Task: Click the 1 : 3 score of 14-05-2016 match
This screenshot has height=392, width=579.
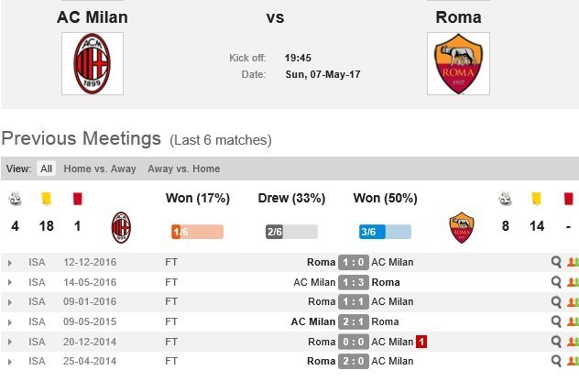Action: coord(353,282)
